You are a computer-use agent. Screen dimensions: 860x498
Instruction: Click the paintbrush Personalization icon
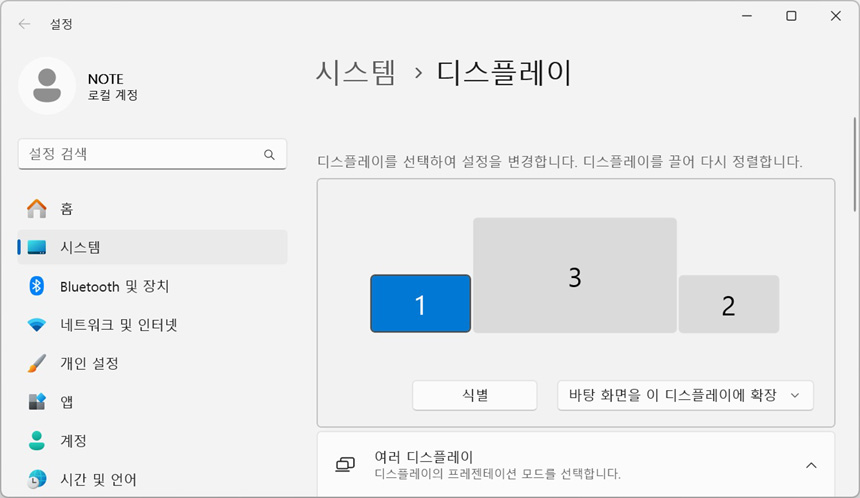(x=37, y=363)
